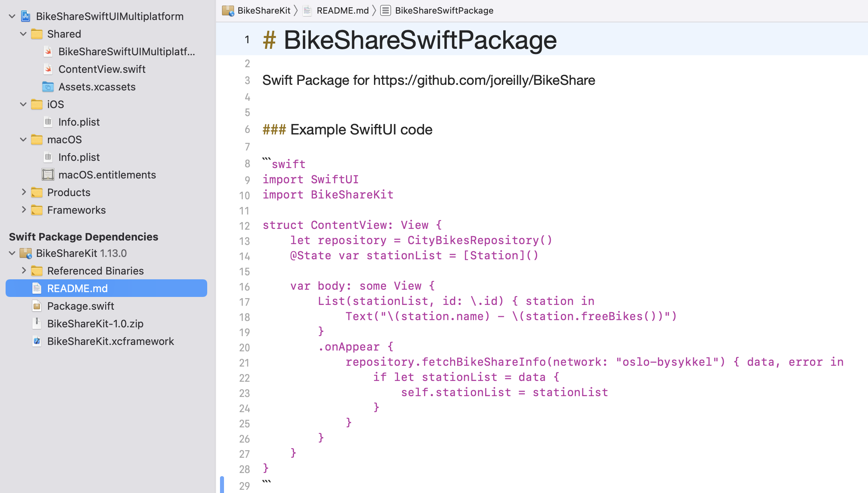Click the CityBikesRepository() line
Viewport: 868px width, 493px height.
point(421,240)
